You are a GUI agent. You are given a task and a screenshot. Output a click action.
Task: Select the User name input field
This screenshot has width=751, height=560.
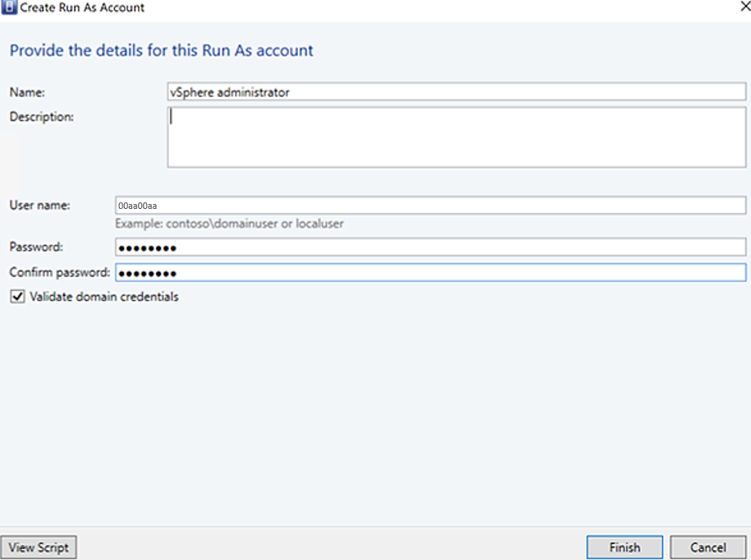430,206
